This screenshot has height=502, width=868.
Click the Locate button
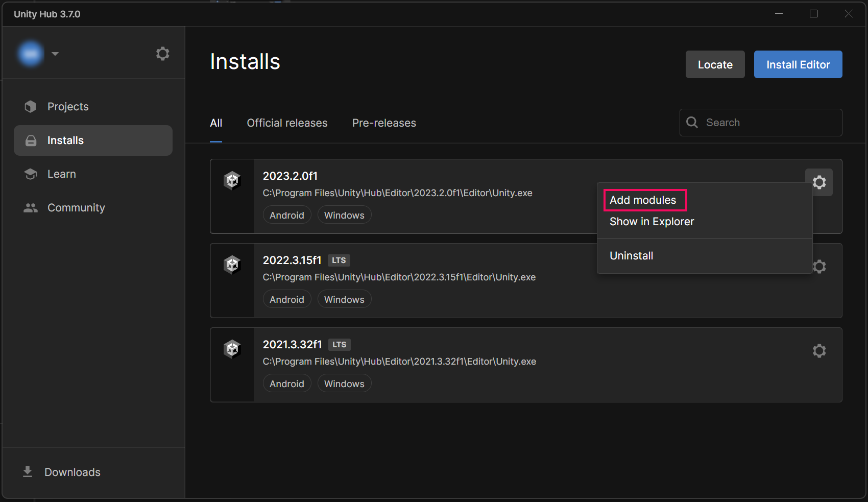(715, 65)
